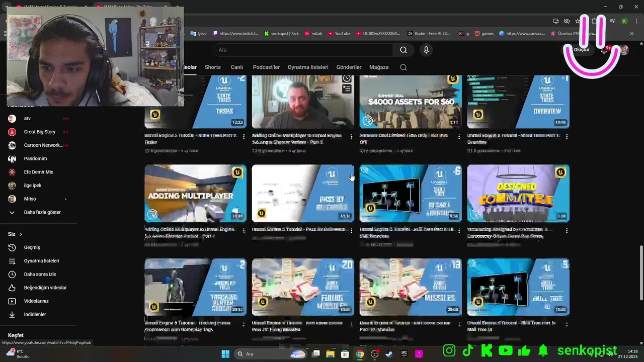Open options menu for State Trees Part 1 Overview

pyautogui.click(x=567, y=136)
